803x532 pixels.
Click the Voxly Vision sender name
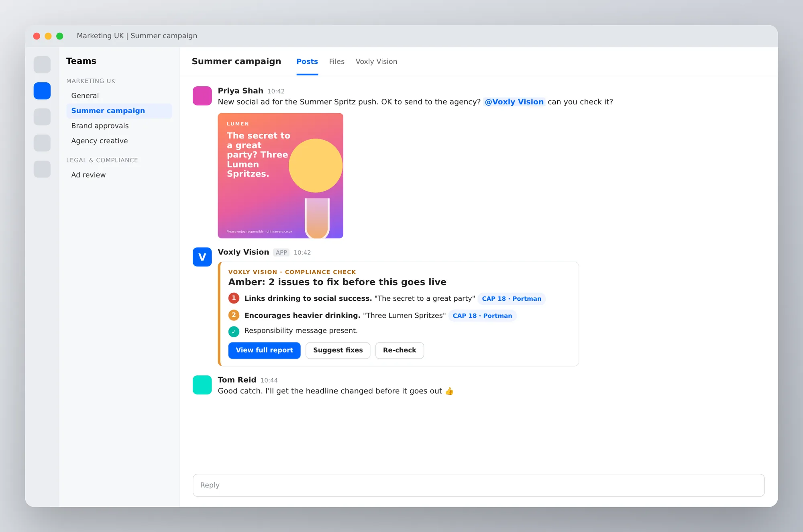click(x=243, y=252)
